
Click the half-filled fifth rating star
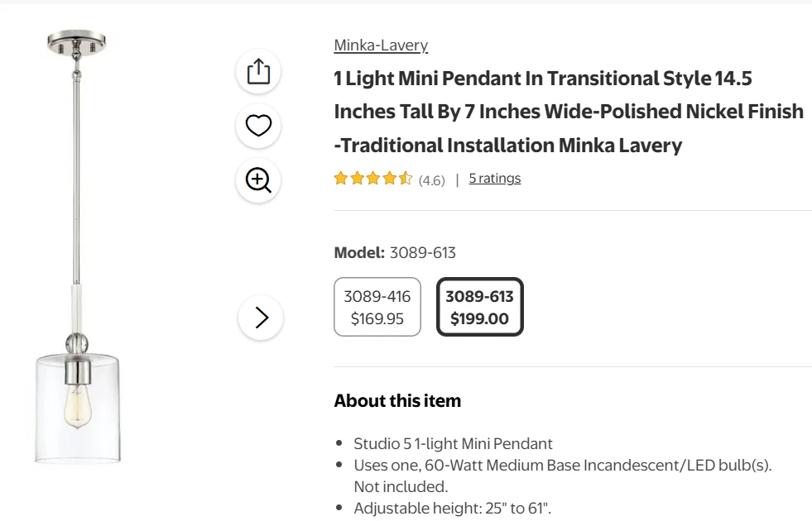[x=406, y=179]
